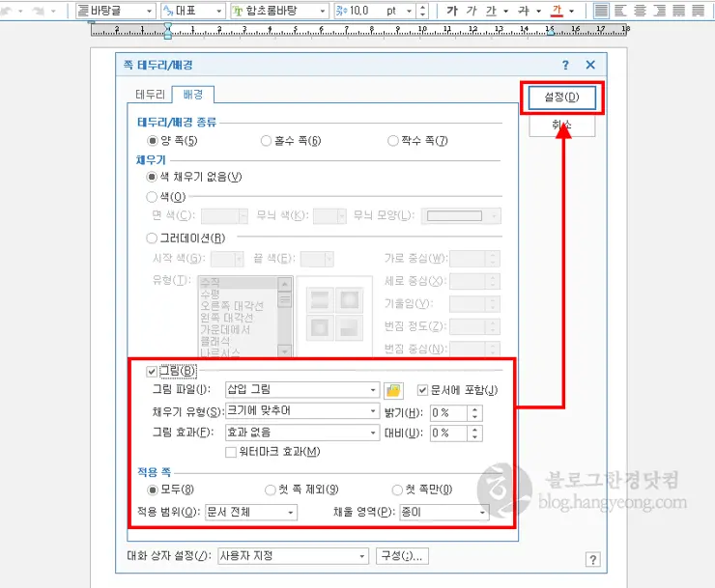
Task: Click the red font color 가 icon
Action: tap(557, 11)
